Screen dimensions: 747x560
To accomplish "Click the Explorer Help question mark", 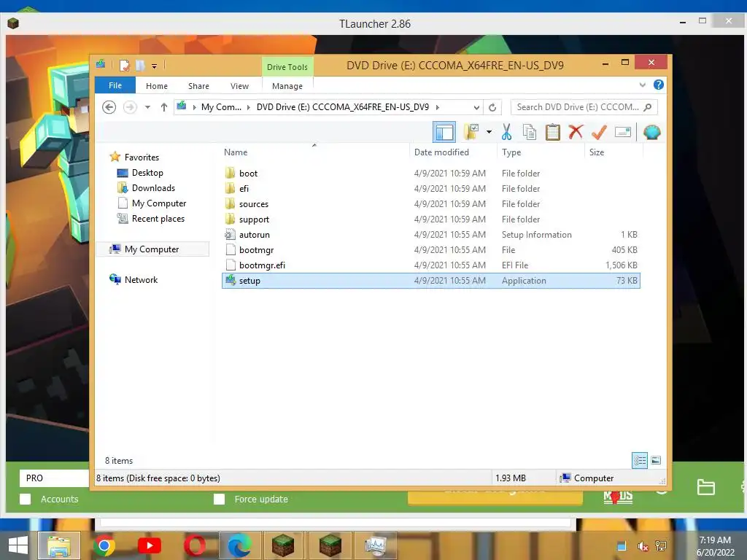I will click(659, 85).
